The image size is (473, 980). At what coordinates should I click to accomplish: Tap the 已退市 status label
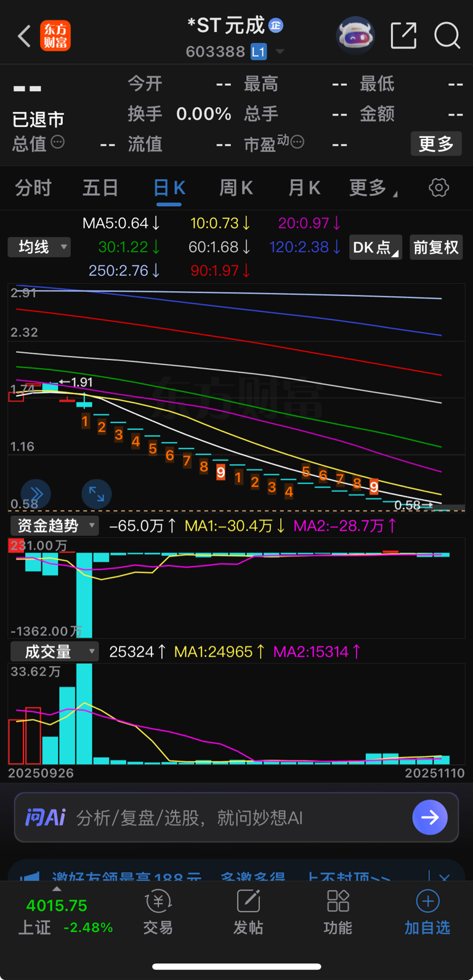tap(38, 119)
